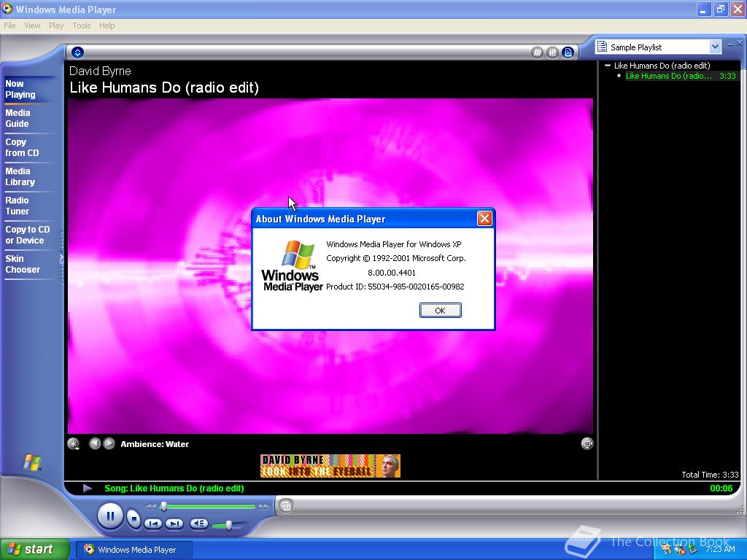Viewport: 747px width, 560px height.
Task: Toggle playlist pane in Now Playing
Action: (568, 52)
